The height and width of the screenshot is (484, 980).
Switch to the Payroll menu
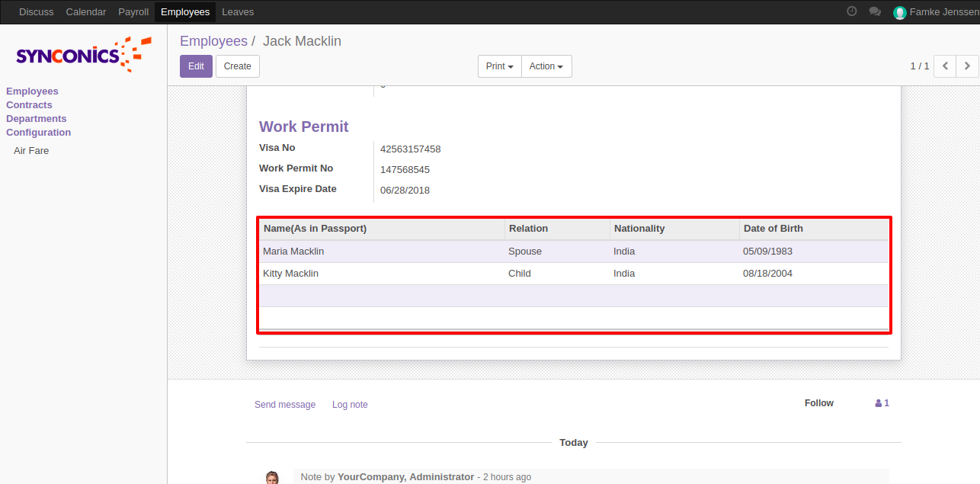[133, 12]
